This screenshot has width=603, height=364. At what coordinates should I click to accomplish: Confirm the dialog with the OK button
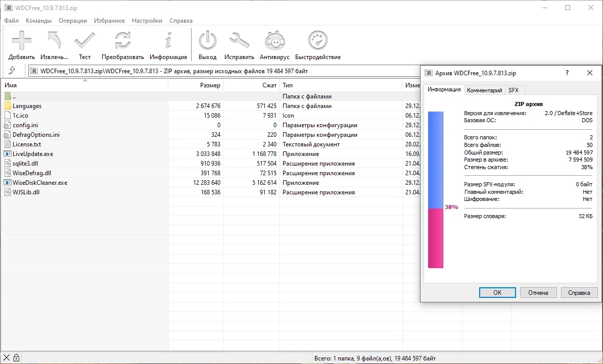click(497, 293)
